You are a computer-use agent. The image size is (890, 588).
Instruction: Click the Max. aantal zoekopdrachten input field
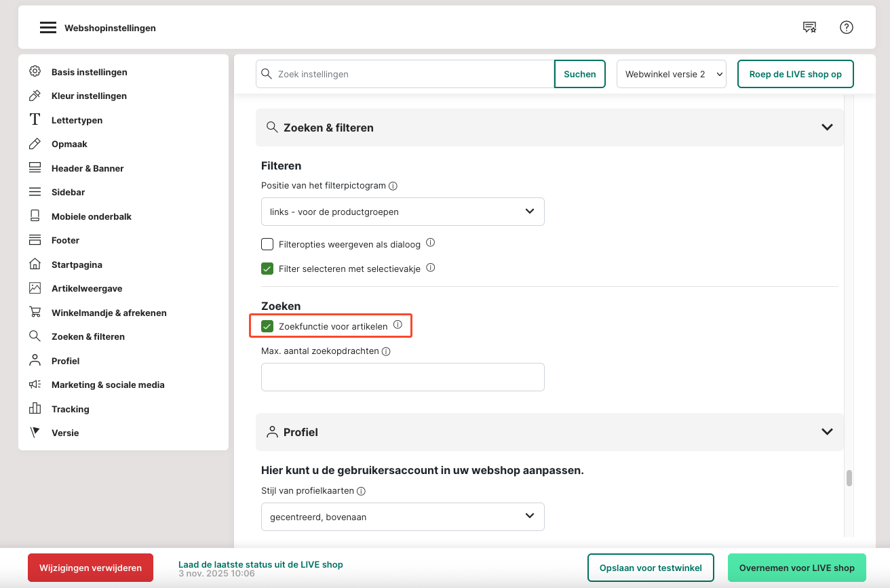click(x=402, y=377)
